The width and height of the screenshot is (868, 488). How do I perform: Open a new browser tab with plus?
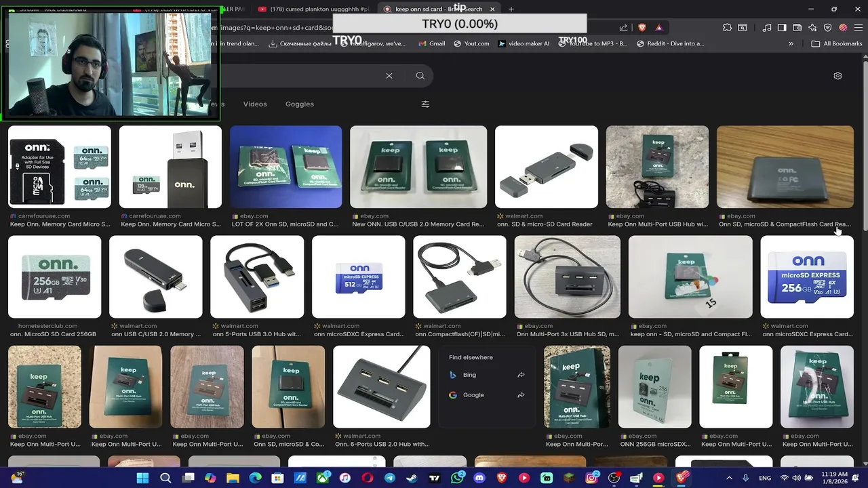coord(511,9)
